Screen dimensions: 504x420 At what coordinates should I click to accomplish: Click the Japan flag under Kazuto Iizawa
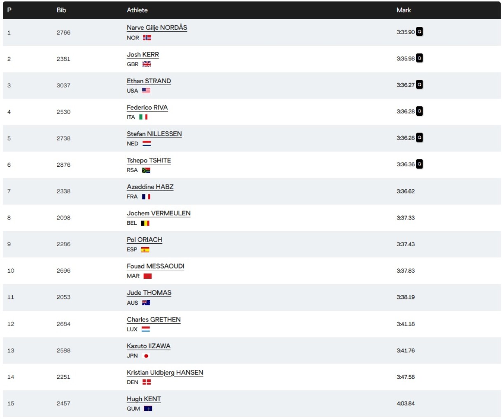[146, 356]
